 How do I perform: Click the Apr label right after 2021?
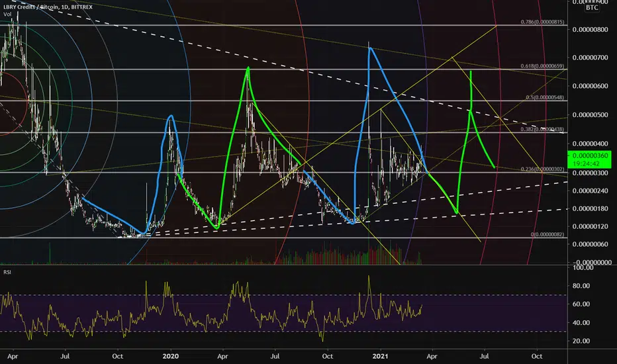(x=432, y=356)
